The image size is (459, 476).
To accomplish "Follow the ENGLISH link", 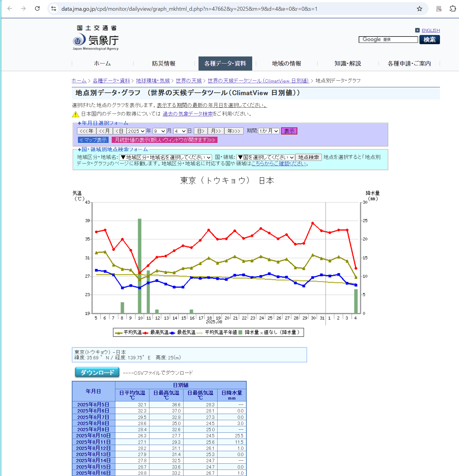I will coord(430,30).
